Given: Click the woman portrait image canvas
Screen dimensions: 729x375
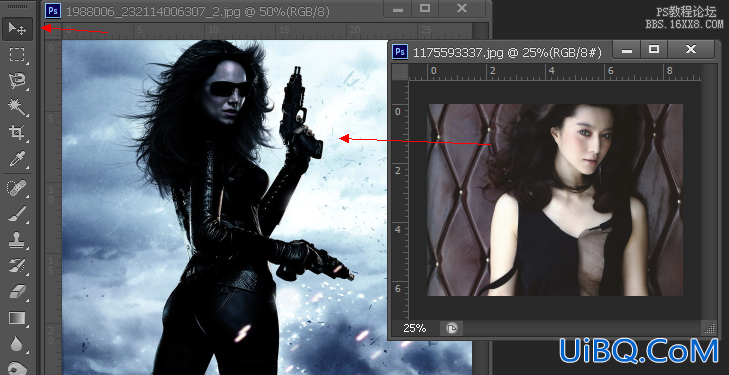Looking at the screenshot, I should tap(555, 200).
